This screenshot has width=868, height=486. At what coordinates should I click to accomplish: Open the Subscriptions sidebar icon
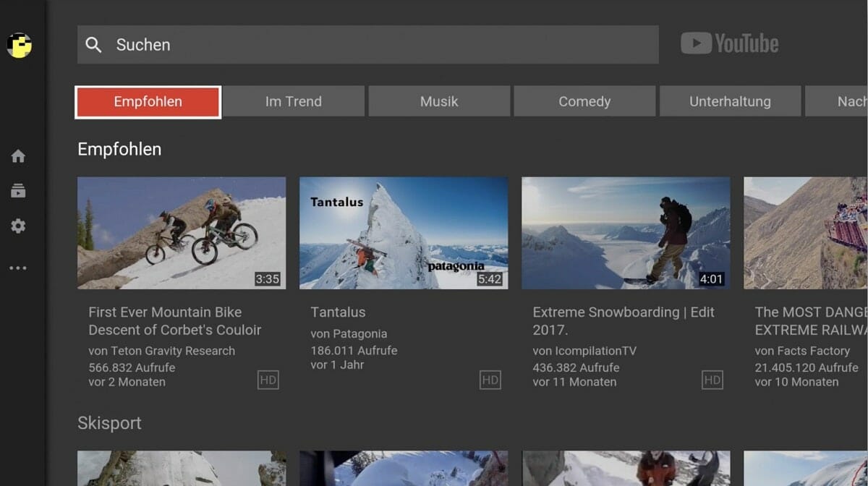[x=18, y=191]
